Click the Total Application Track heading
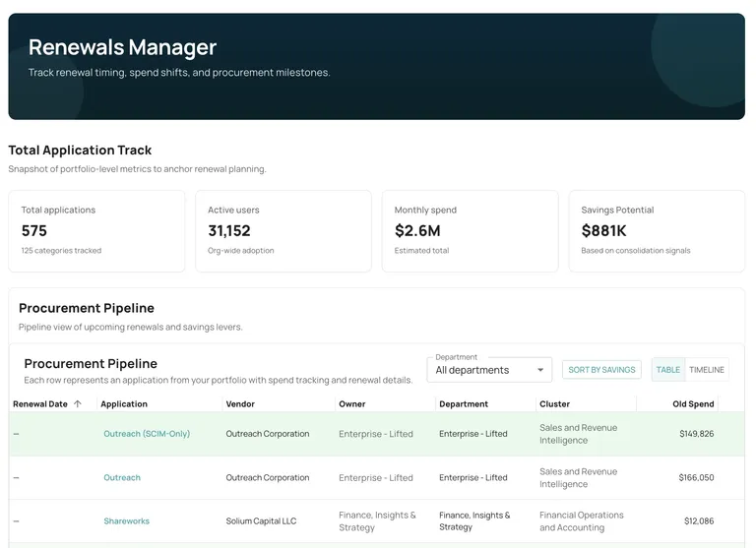The image size is (756, 548). point(80,151)
